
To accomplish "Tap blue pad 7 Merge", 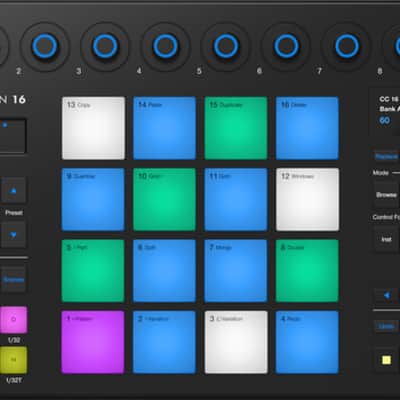I will click(x=236, y=271).
